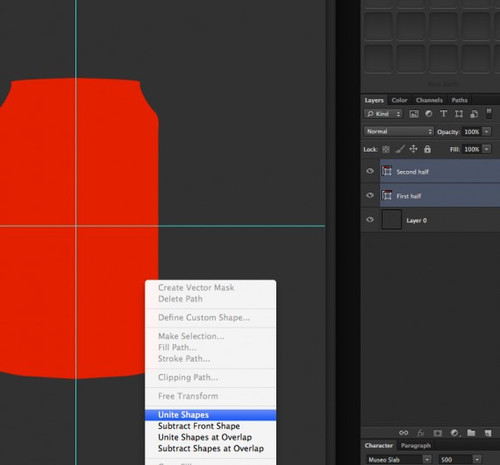Select the pixel layer filter icon
Screen dimensions: 500x465
coord(414,114)
